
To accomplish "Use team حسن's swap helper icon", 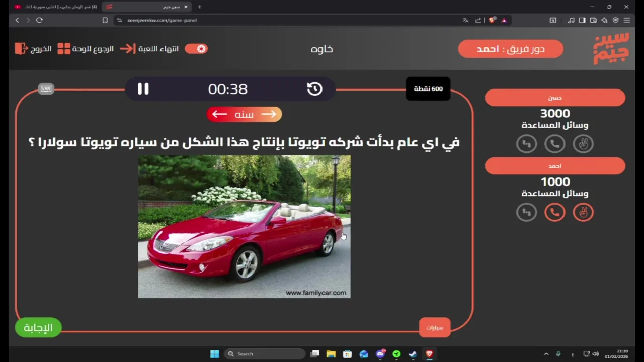I will [x=527, y=144].
